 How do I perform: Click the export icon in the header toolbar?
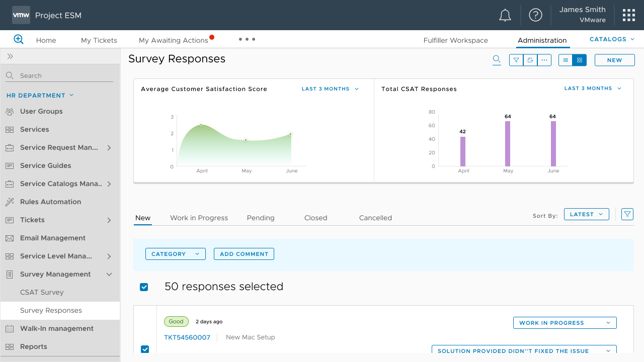click(530, 60)
